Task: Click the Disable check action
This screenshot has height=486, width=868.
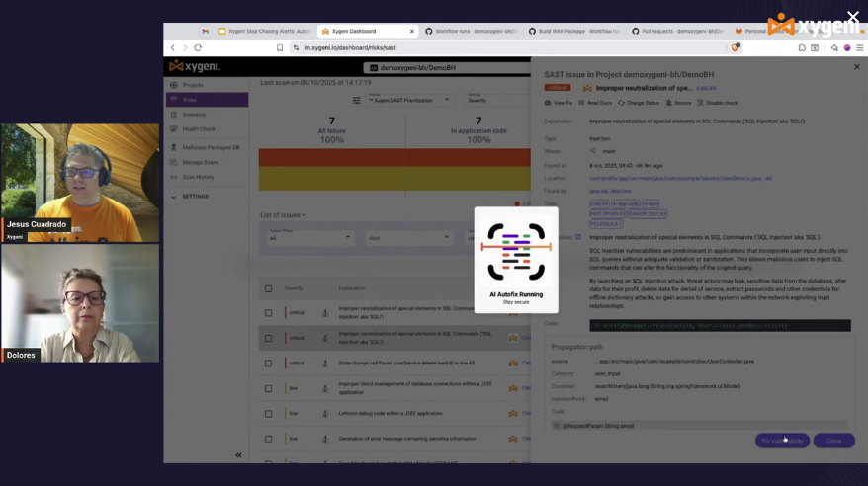Action: coord(717,103)
